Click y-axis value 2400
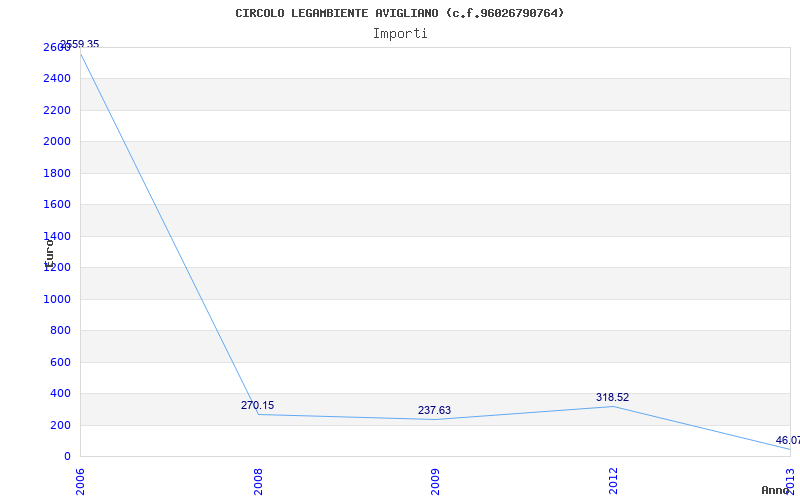Viewport: 800px width, 500px height. (57, 79)
